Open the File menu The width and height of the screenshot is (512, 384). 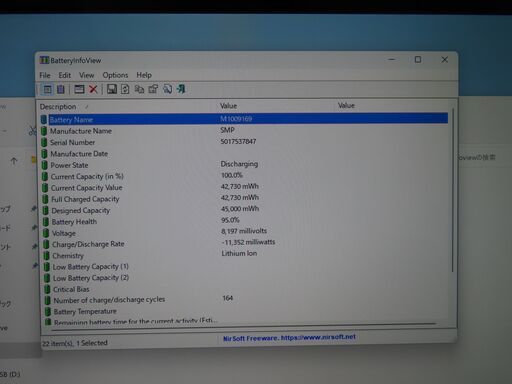pyautogui.click(x=45, y=75)
